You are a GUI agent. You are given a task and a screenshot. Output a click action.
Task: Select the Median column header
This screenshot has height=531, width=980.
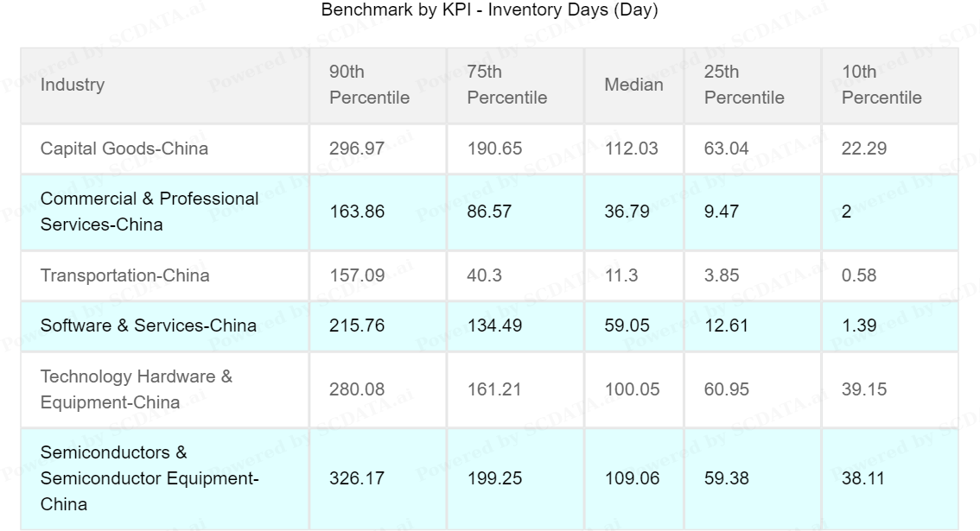pos(633,85)
